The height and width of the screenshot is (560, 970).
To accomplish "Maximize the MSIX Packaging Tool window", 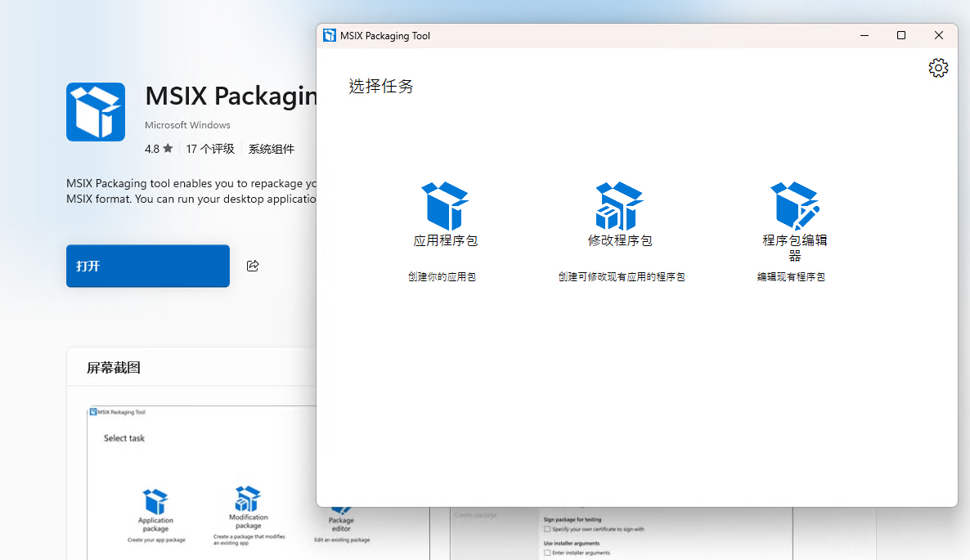I will click(901, 36).
